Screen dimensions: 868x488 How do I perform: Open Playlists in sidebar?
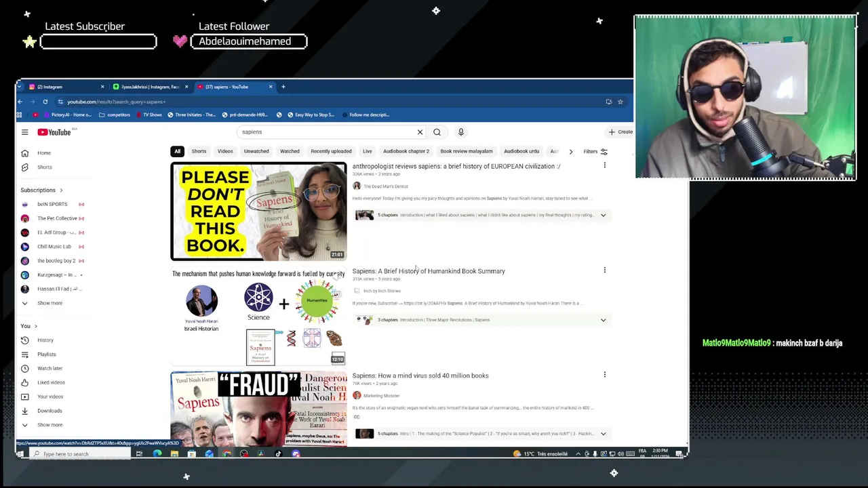pyautogui.click(x=47, y=354)
